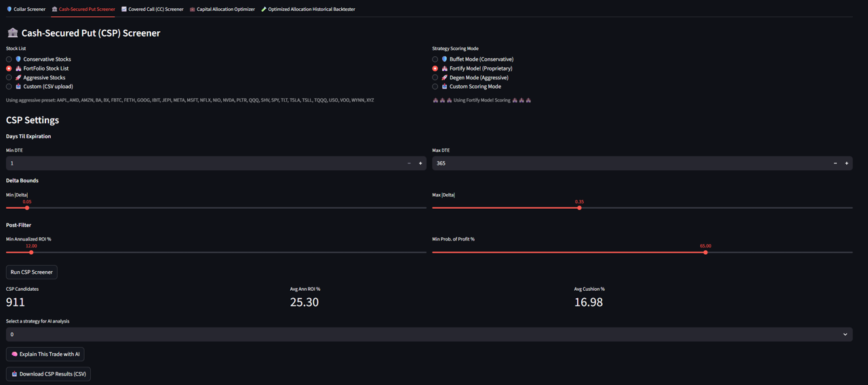The image size is (868, 385).
Task: Run the CSP Screener
Action: pos(32,272)
